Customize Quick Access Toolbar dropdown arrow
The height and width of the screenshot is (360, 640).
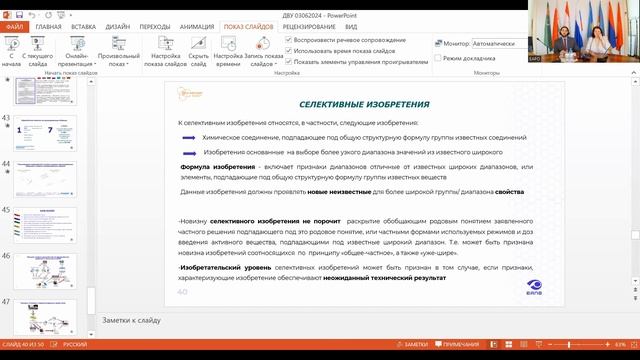(x=71, y=15)
